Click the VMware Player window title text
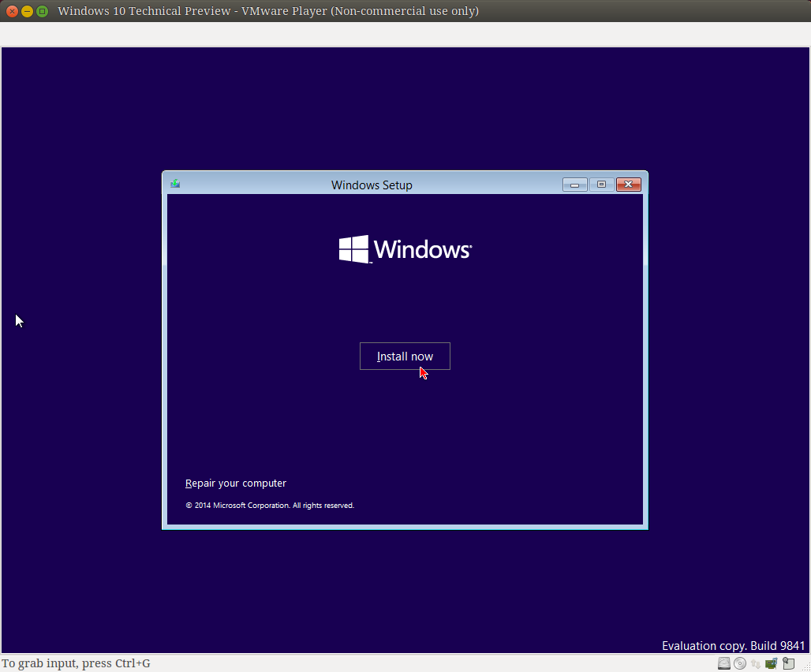Image resolution: width=811 pixels, height=672 pixels. (x=268, y=11)
